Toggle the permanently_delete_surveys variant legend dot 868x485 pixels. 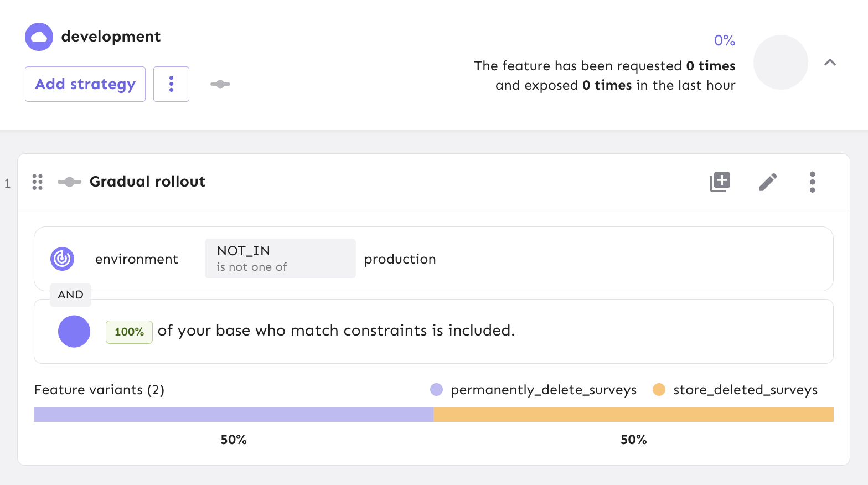click(436, 390)
